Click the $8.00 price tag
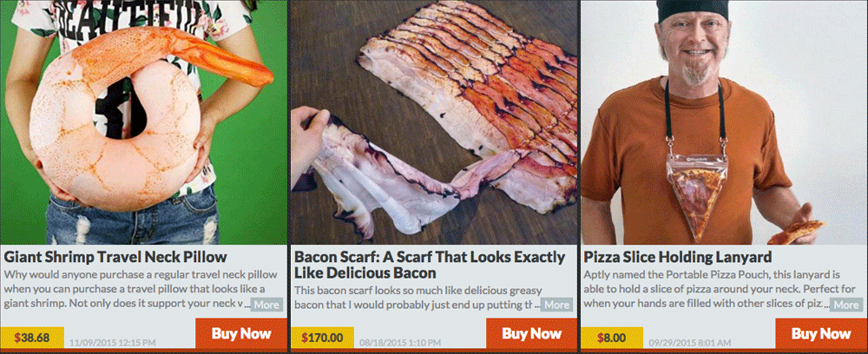The image size is (868, 354). point(612,338)
